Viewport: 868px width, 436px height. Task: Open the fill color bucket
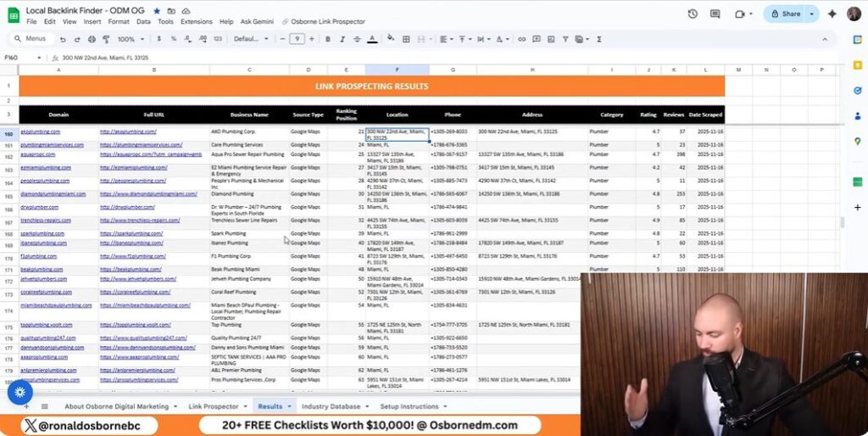(x=391, y=39)
